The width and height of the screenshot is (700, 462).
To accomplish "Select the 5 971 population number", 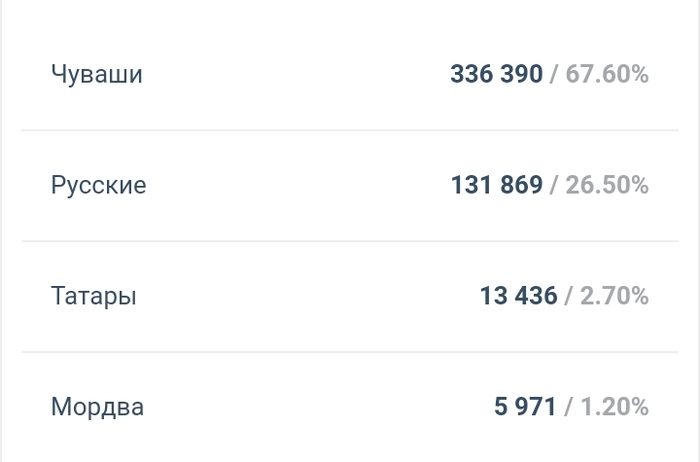I will (525, 407).
